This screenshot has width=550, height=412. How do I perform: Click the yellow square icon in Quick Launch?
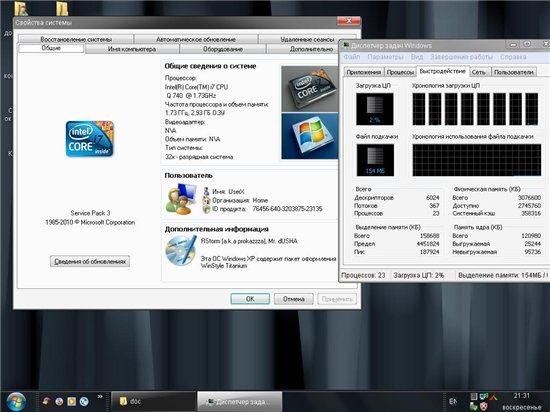click(x=72, y=401)
